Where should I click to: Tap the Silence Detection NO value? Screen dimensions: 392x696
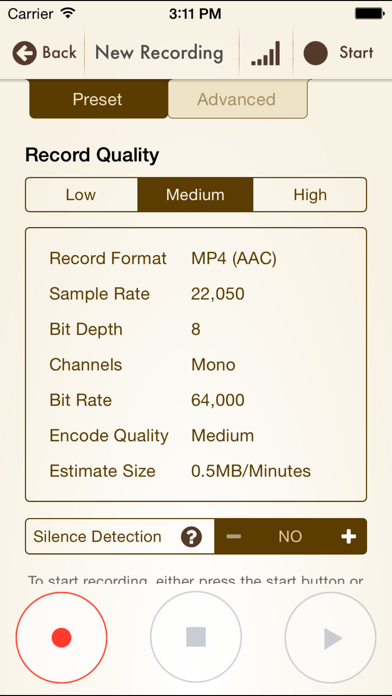pyautogui.click(x=290, y=537)
